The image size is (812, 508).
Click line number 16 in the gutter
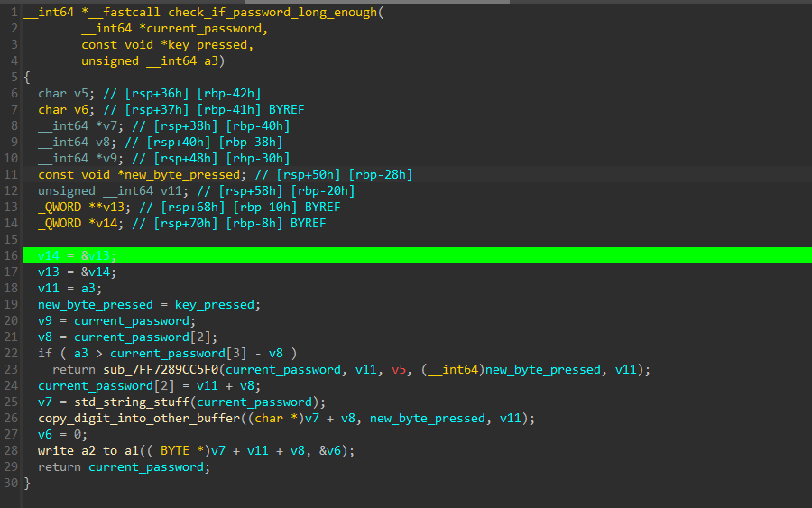[11, 255]
